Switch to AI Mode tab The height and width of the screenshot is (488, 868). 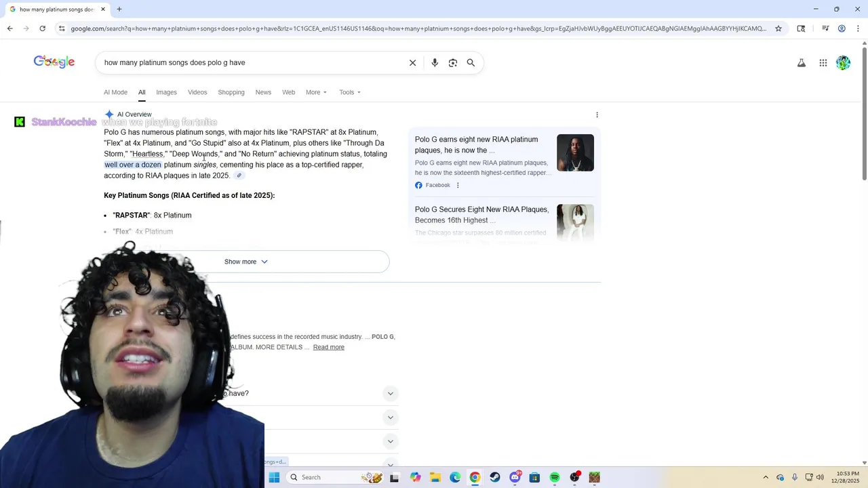(x=115, y=92)
